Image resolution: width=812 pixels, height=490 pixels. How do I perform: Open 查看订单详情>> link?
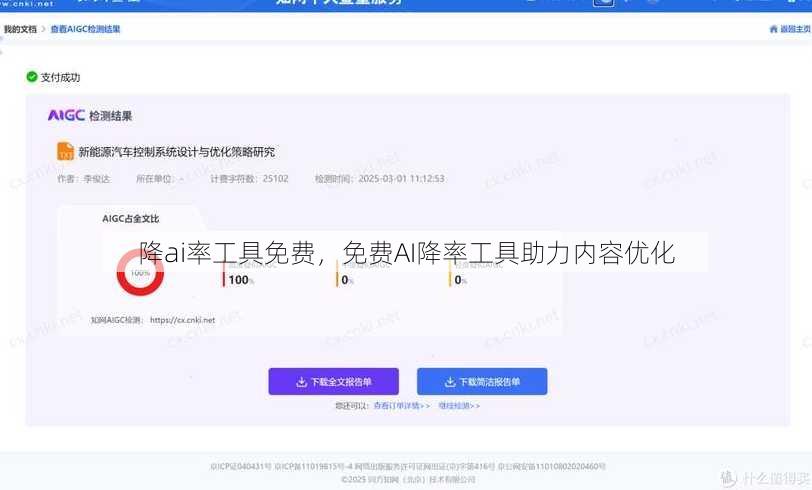pos(402,406)
